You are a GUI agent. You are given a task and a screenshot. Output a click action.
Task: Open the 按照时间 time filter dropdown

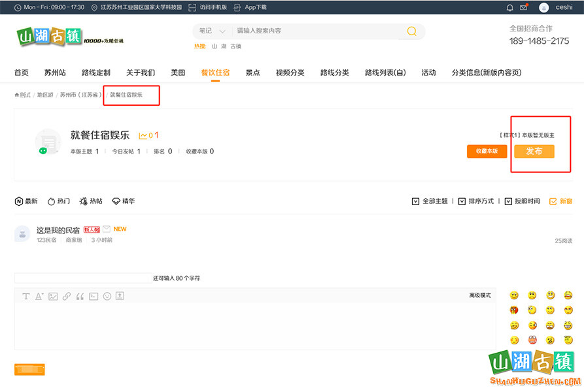tap(523, 201)
